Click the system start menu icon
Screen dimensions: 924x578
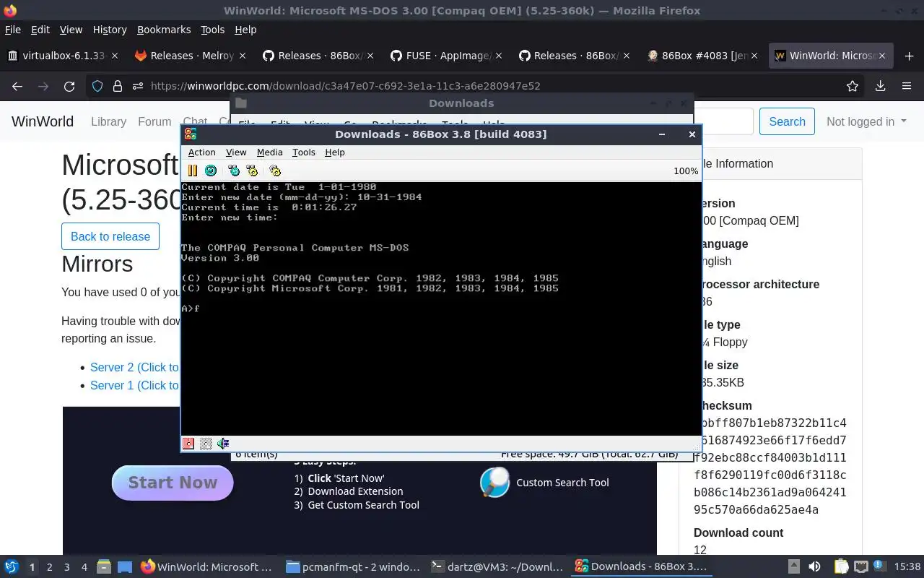coord(12,567)
